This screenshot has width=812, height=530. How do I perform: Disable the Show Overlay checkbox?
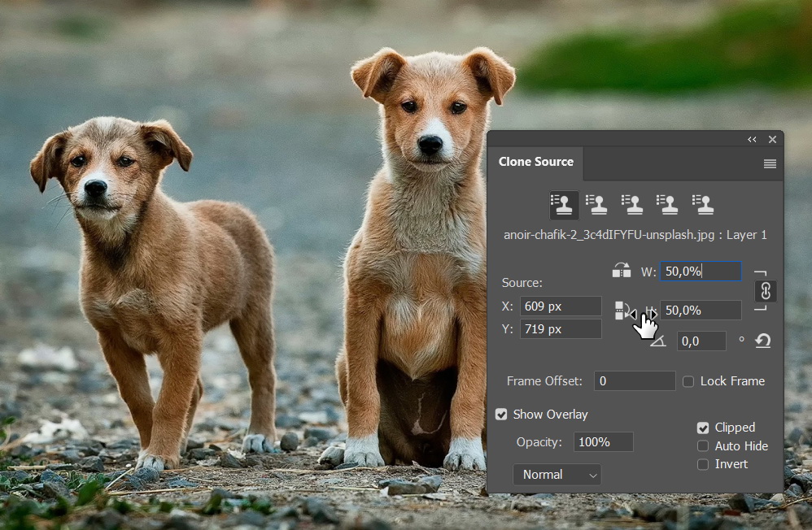[501, 415]
